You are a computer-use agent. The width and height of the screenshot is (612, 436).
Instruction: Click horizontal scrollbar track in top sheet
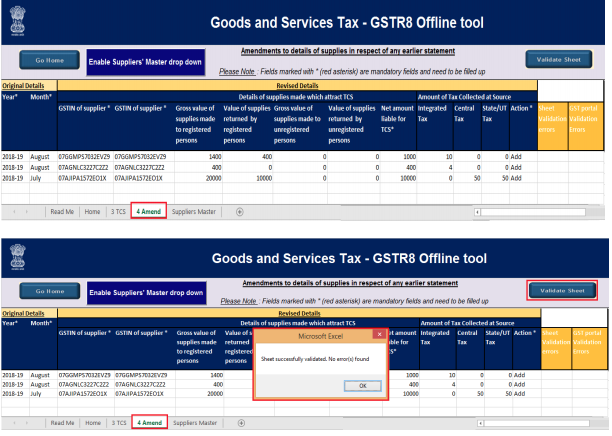click(533, 212)
